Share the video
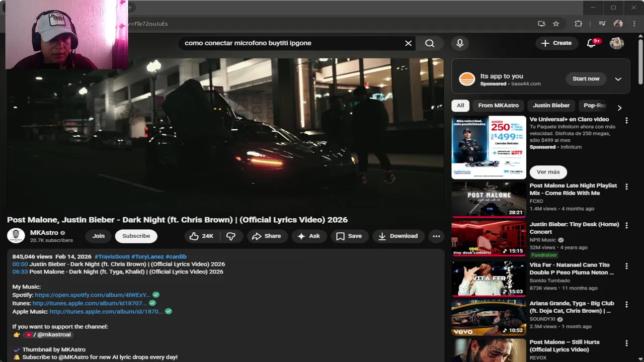The image size is (644, 362). tap(266, 236)
